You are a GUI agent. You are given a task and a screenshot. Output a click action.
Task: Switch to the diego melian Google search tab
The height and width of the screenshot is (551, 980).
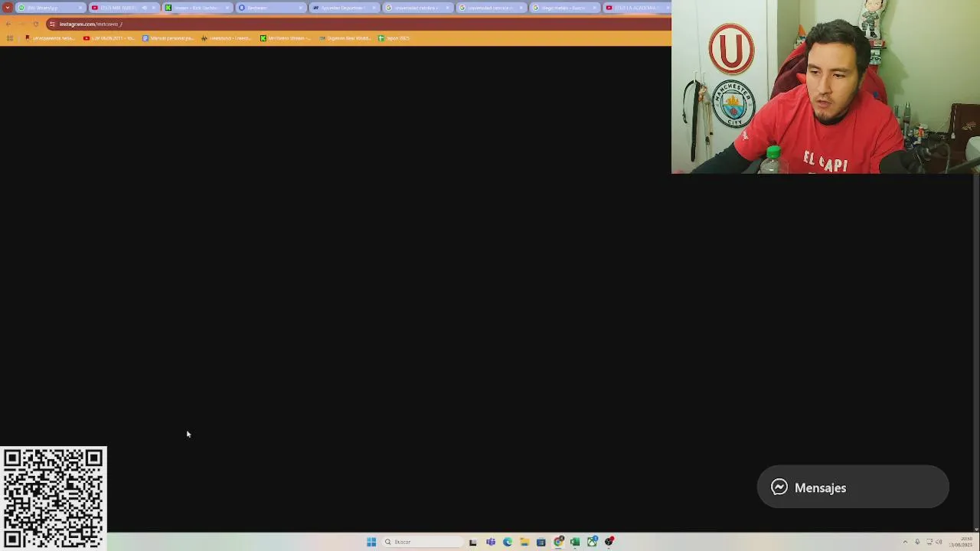(x=565, y=8)
